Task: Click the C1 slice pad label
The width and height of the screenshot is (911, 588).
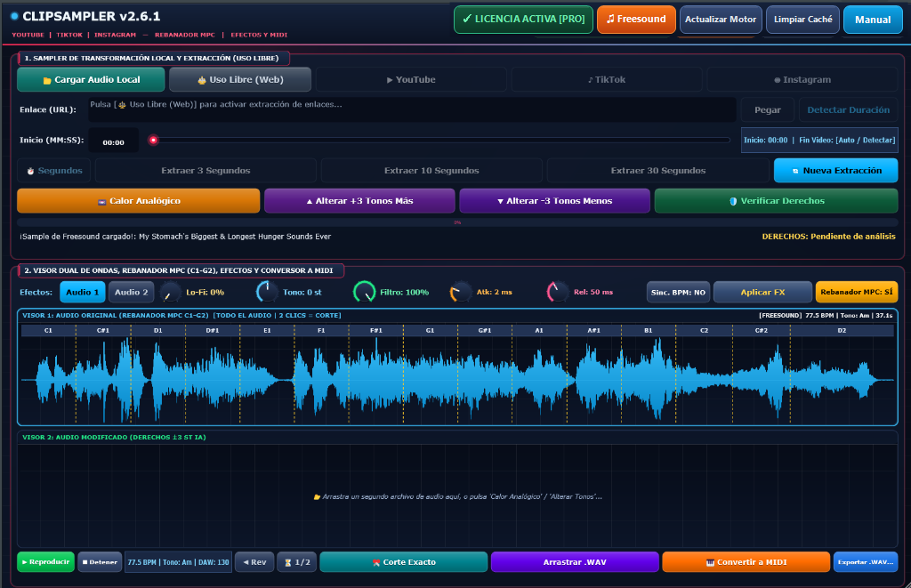Action: click(x=48, y=330)
